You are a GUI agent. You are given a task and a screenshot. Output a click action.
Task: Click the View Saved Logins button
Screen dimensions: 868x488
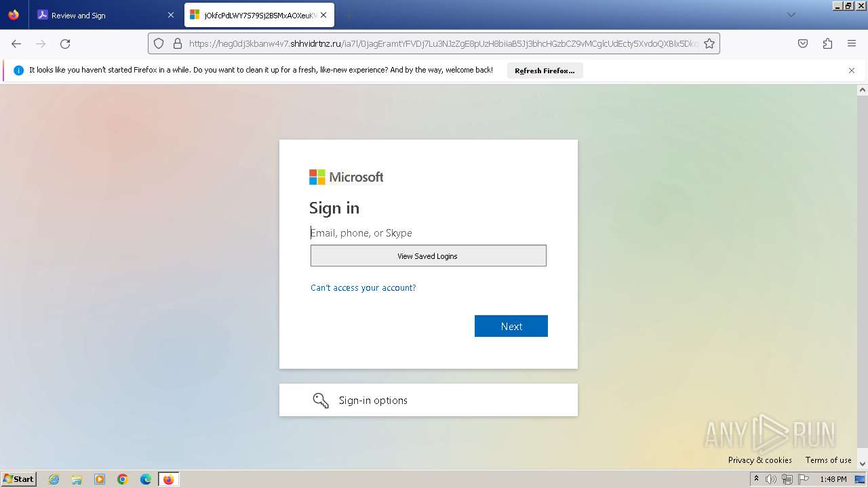429,256
